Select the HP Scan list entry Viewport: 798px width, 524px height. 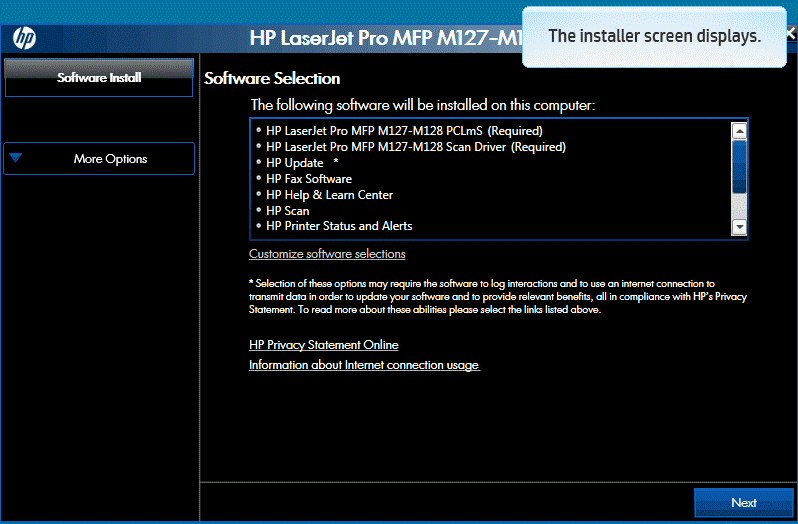[x=288, y=211]
